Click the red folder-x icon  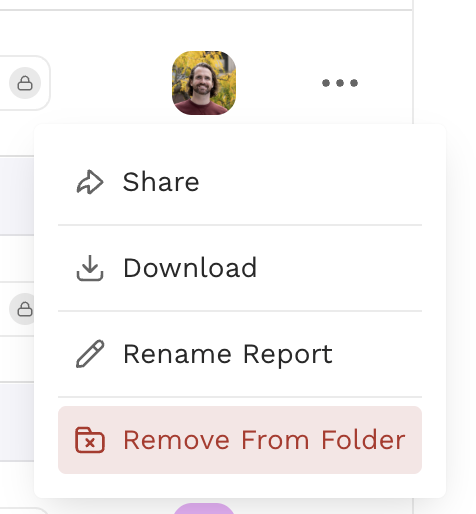point(90,440)
